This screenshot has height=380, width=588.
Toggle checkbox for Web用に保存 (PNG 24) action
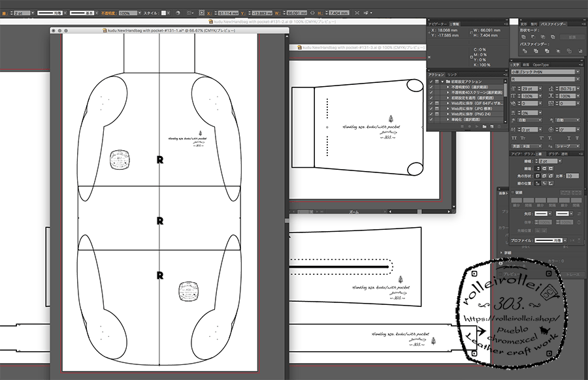(x=431, y=114)
